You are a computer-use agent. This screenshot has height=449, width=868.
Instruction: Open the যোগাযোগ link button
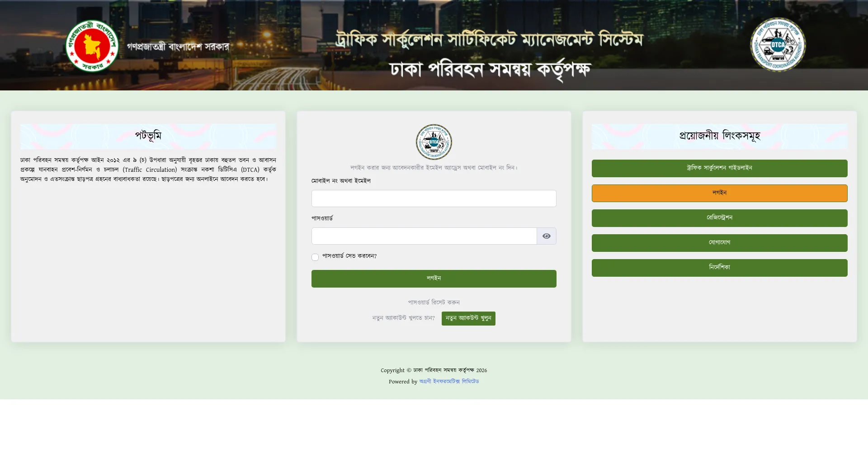point(720,243)
